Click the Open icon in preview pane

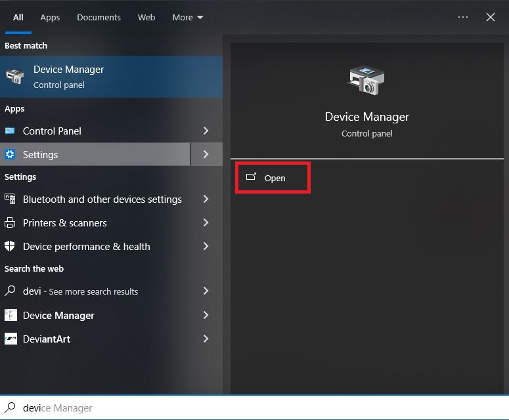(x=251, y=177)
